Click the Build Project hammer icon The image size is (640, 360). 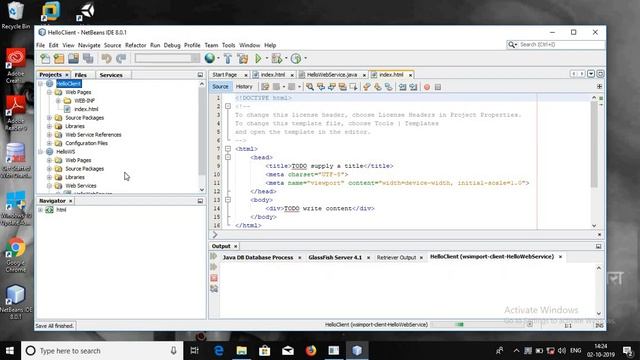[228, 58]
